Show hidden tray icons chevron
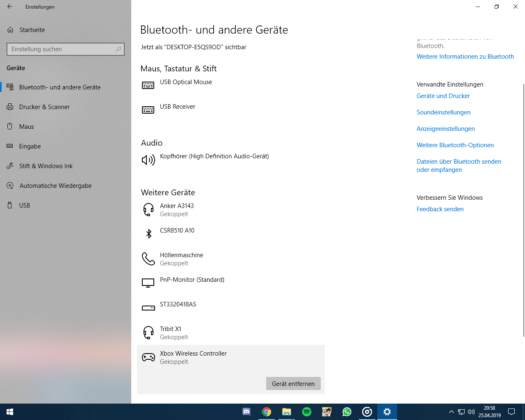The image size is (525, 420). tap(452, 412)
